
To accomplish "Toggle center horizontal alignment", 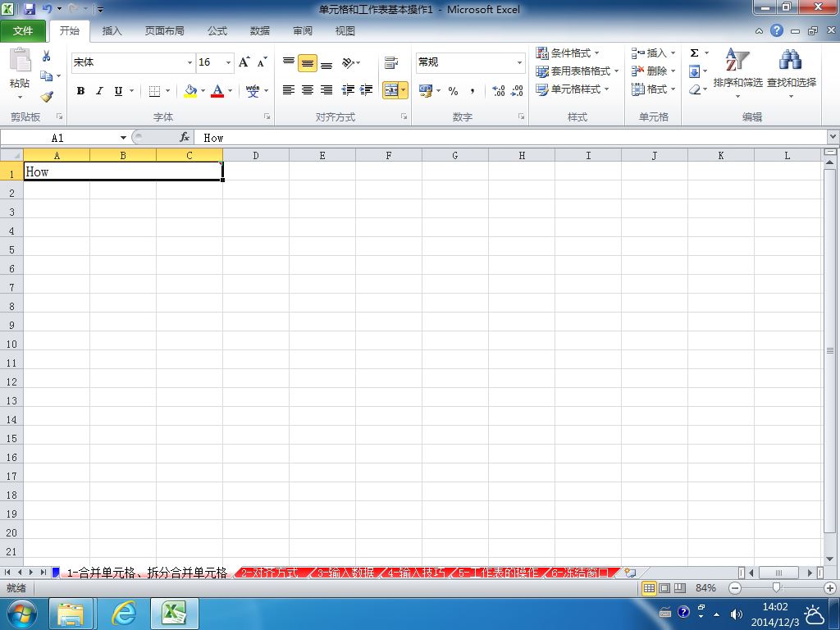I will [x=308, y=90].
